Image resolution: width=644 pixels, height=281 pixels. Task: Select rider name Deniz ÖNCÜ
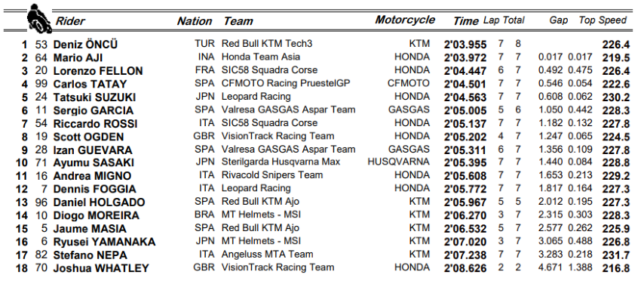tap(85, 45)
